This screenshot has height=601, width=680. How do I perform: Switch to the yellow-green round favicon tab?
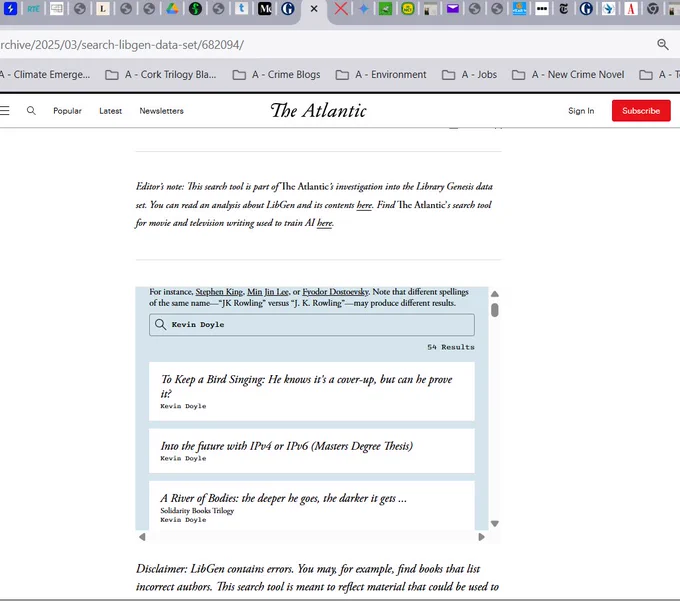pyautogui.click(x=408, y=9)
